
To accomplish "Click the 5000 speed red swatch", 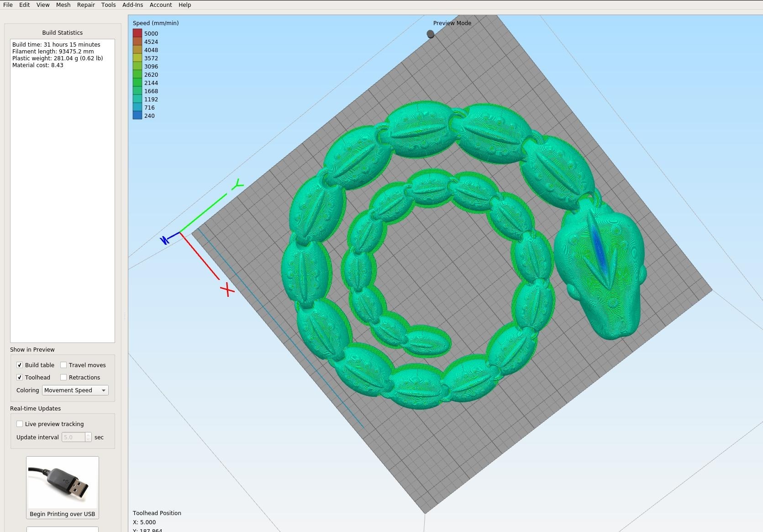I will tap(137, 33).
